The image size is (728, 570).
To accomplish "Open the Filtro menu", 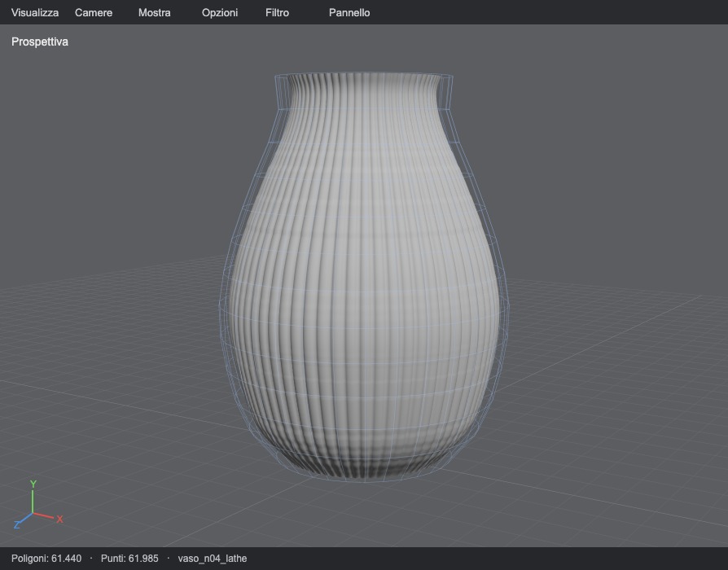I will 277,12.
